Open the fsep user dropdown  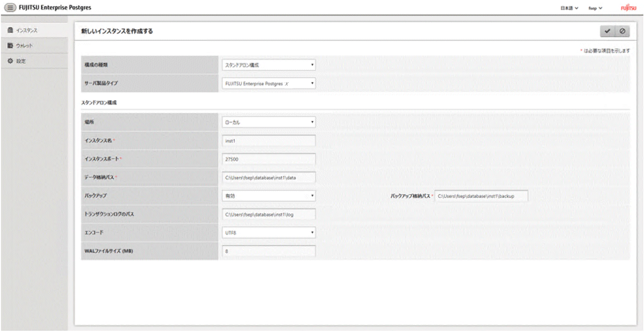click(595, 8)
